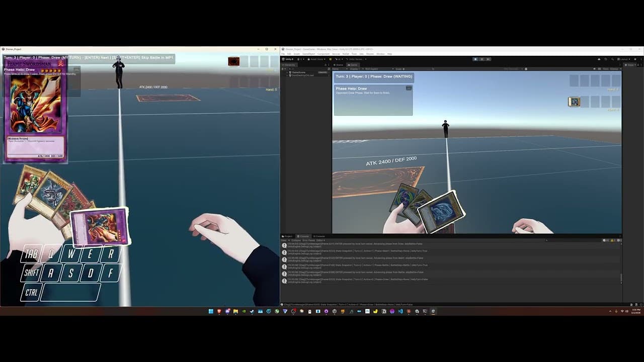Image resolution: width=644 pixels, height=362 pixels.
Task: Collapse the Phase Help panel in Game view
Action: point(409,88)
